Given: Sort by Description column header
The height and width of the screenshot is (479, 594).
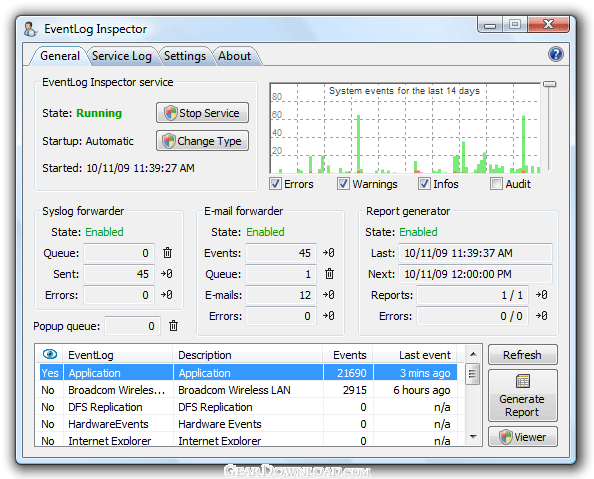Looking at the screenshot, I should click(x=248, y=355).
